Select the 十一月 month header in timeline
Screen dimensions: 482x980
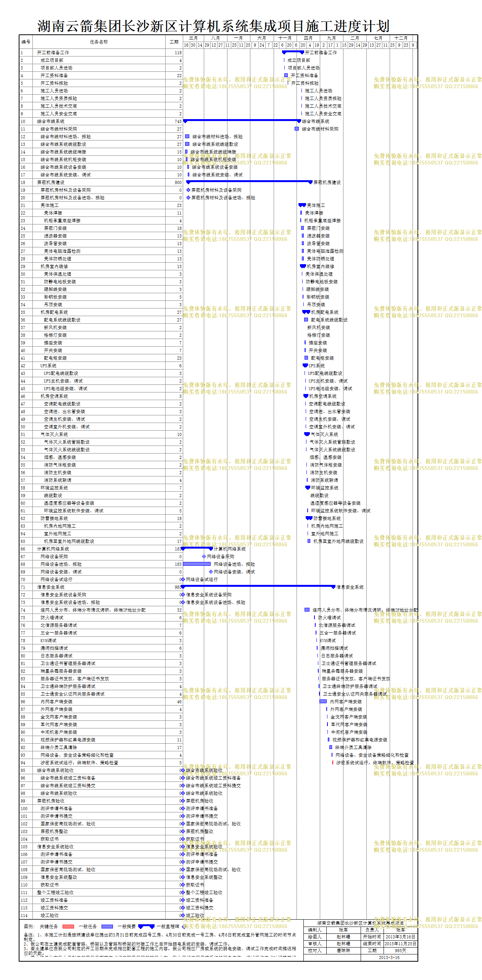[285, 38]
